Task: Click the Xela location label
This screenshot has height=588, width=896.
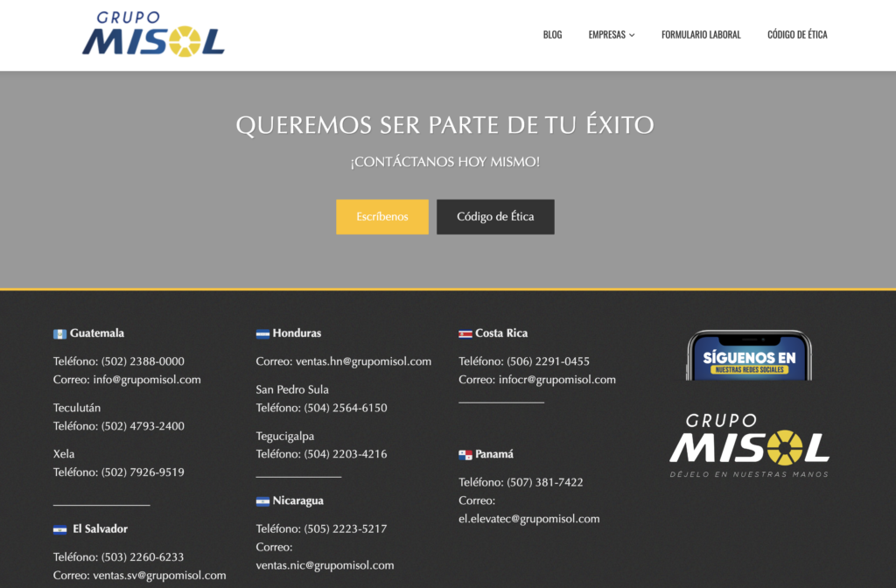Action: point(64,454)
